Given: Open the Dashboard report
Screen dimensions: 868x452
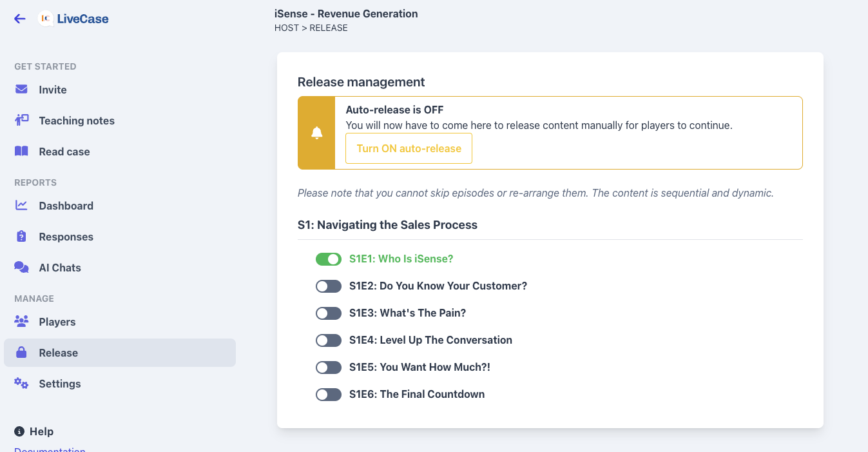Looking at the screenshot, I should (x=120, y=206).
